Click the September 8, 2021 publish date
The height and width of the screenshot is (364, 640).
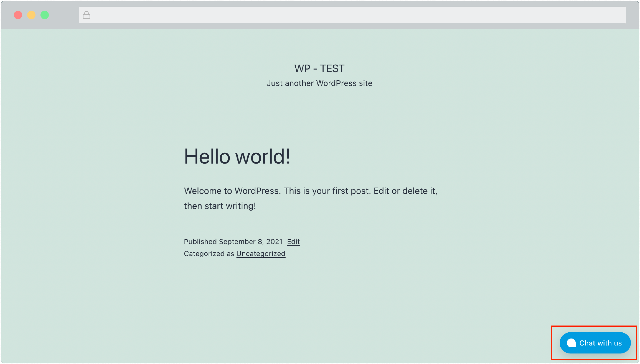coord(251,242)
